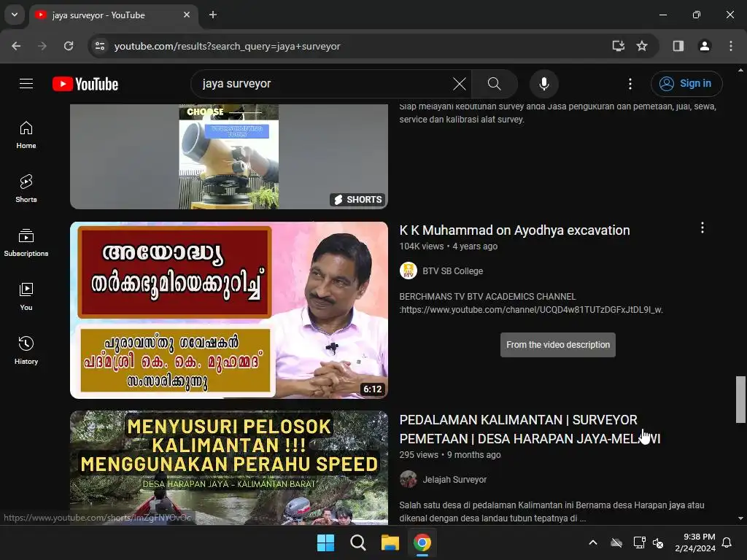Viewport: 747px width, 560px height.
Task: Visit BTV SB College channel name
Action: click(x=452, y=271)
